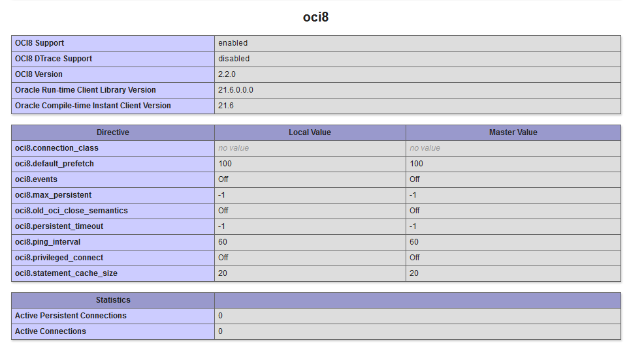
Task: Click the '0' value in the Active Connections row
Action: 221,331
